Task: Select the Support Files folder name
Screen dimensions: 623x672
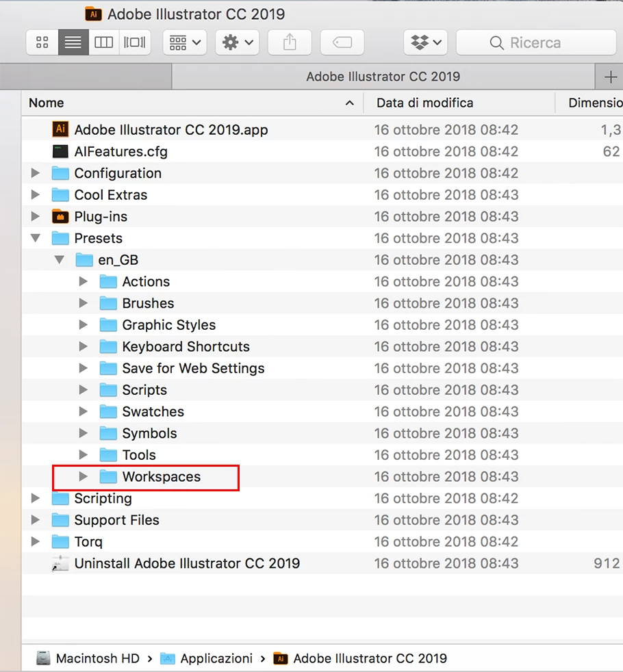Action: point(116,520)
